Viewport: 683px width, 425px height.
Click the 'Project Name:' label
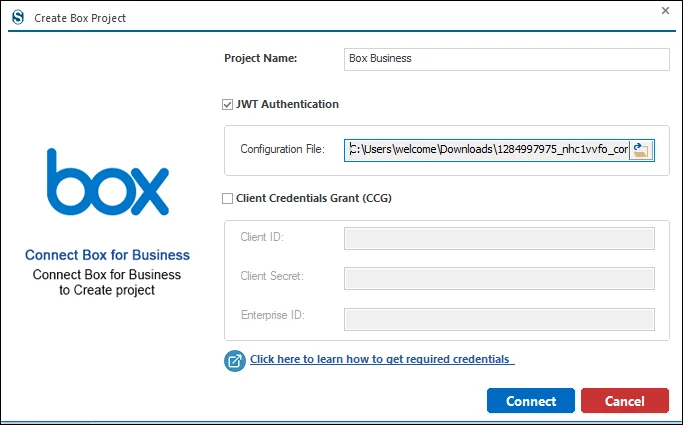[260, 58]
